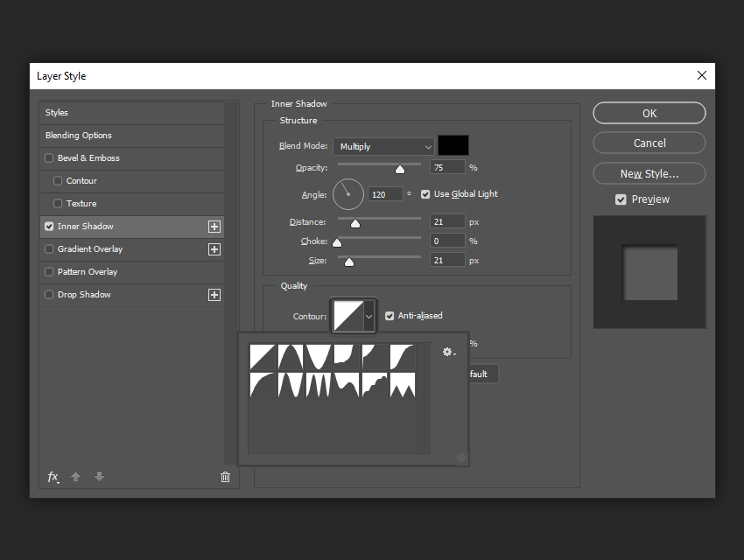Click the Distance value input field
Viewport: 744px width, 560px height.
(447, 221)
